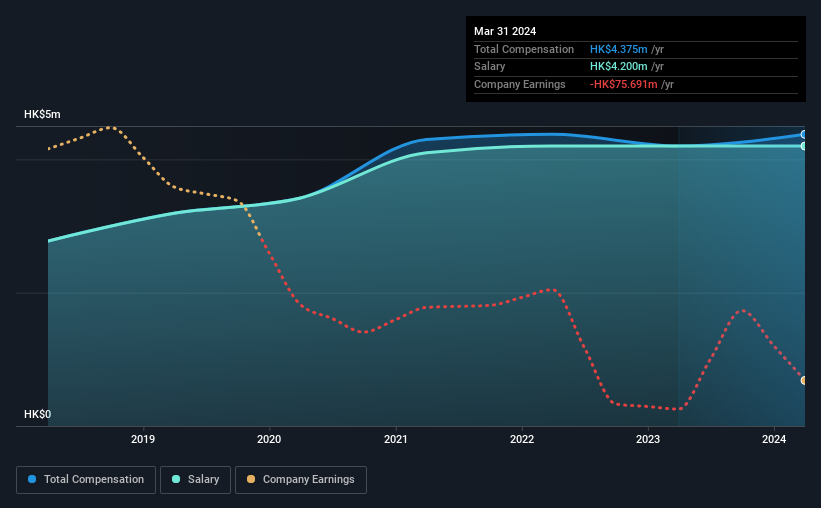Click the teal Salary legend dot
Screen dimensions: 821x508
(176, 479)
